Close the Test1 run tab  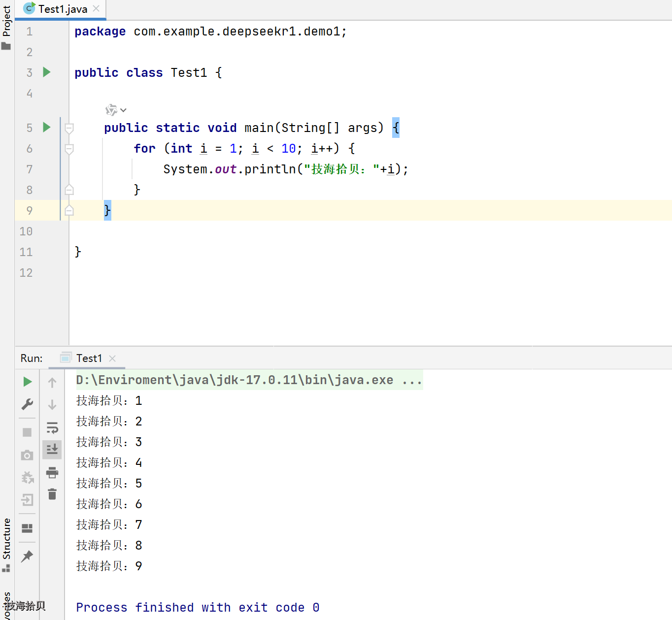tap(112, 359)
